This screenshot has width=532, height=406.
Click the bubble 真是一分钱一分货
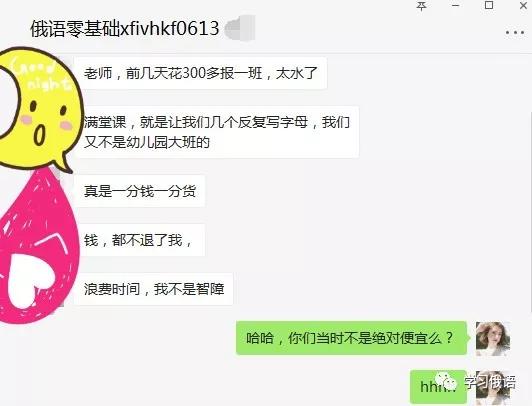click(x=139, y=191)
